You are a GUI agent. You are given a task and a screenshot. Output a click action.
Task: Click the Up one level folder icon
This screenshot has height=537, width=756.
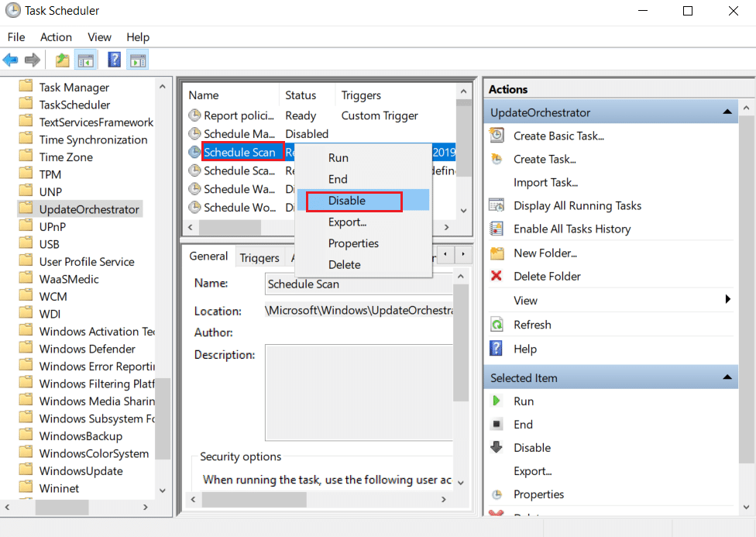62,60
